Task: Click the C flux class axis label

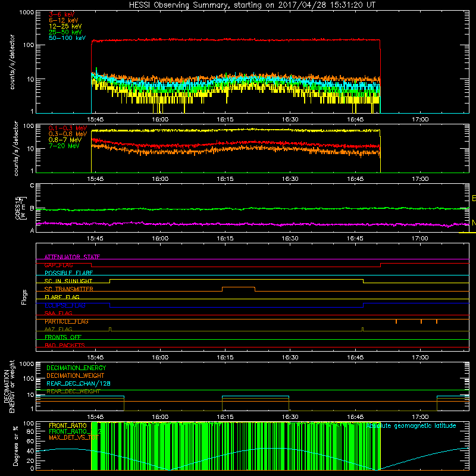Action: 32,185
